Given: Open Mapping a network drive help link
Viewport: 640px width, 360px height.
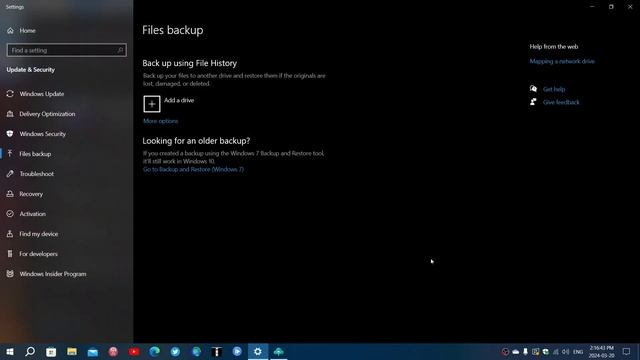Looking at the screenshot, I should pos(562,61).
